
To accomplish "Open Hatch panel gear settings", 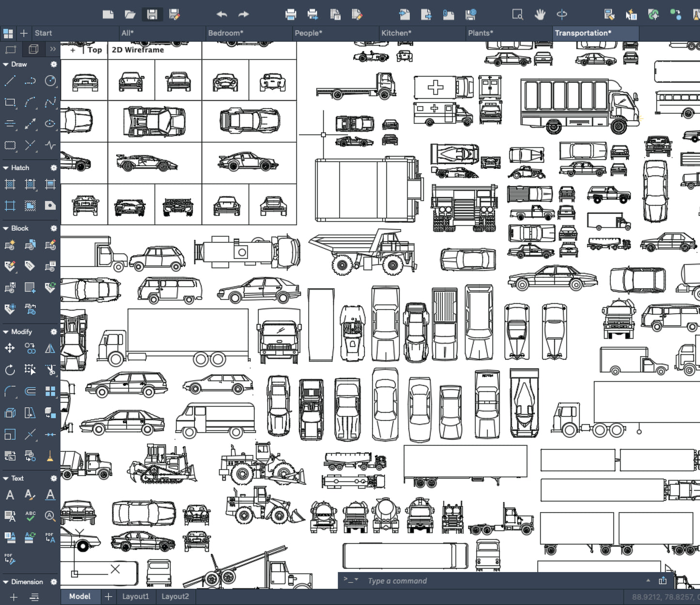I will [x=53, y=168].
